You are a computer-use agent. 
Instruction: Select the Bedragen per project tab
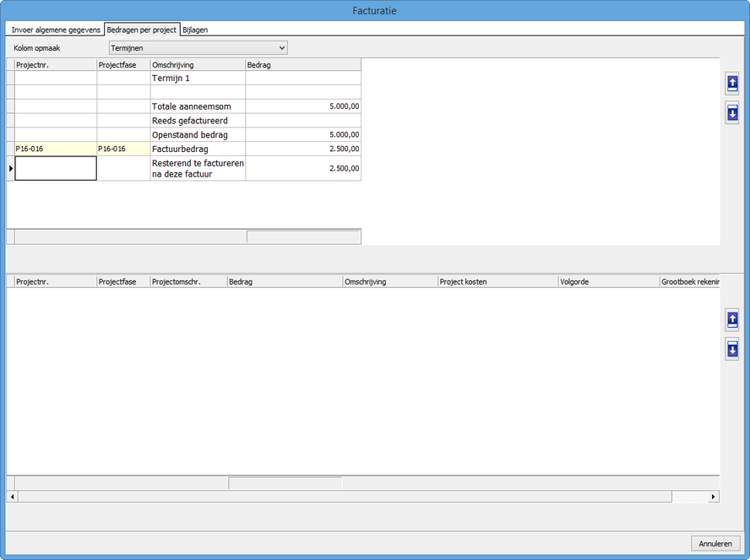tap(142, 30)
